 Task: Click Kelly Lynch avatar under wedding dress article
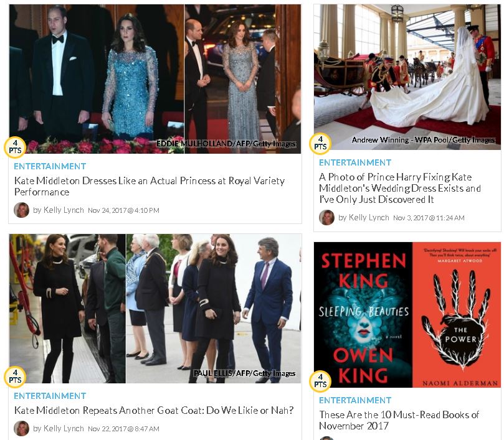(326, 217)
